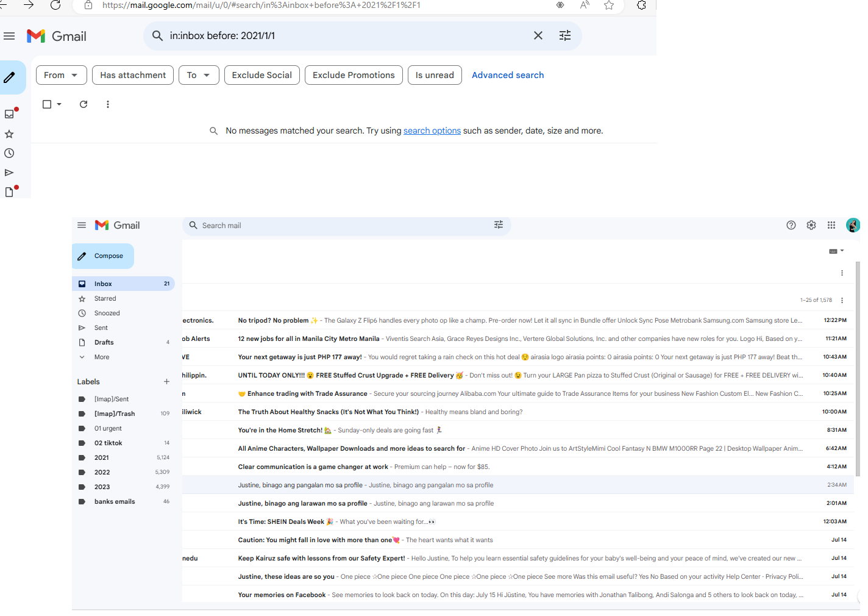
Task: Reload the page with browser refresh button
Action: [x=55, y=5]
